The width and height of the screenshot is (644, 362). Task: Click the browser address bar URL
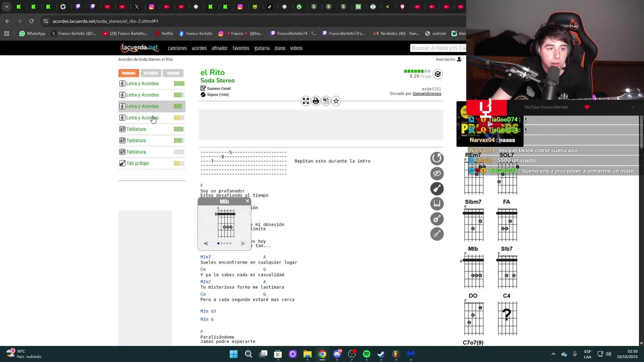[105, 21]
